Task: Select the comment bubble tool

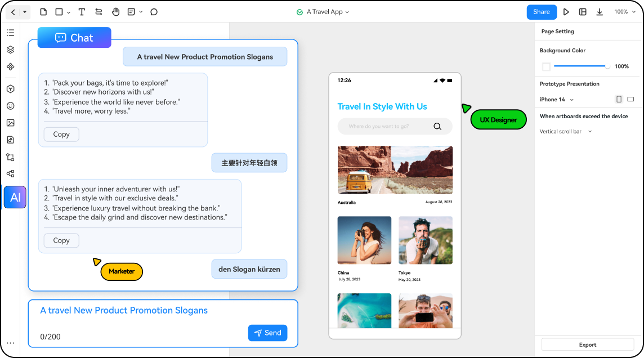Action: 154,12
